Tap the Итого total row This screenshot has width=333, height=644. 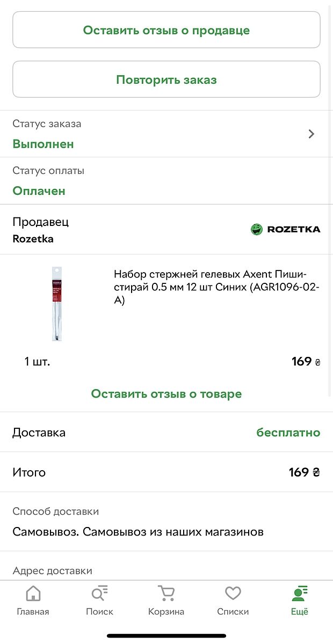(x=166, y=472)
